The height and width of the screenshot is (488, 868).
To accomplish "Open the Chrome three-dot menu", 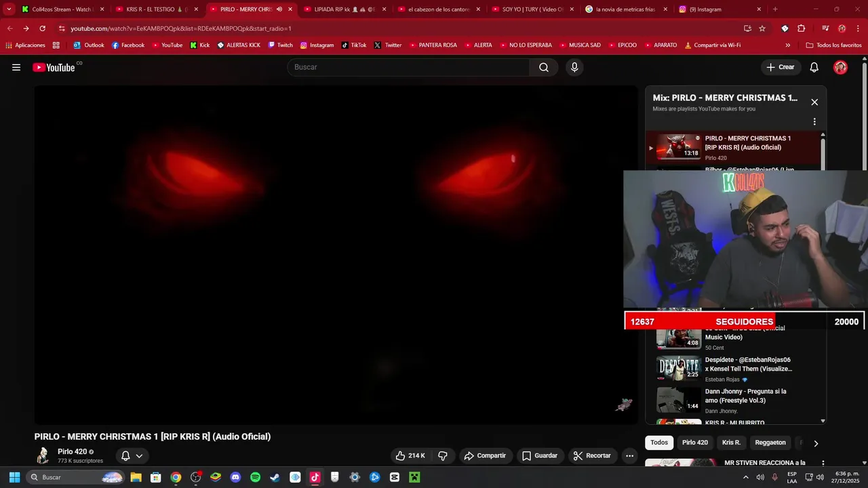I will coord(858,28).
